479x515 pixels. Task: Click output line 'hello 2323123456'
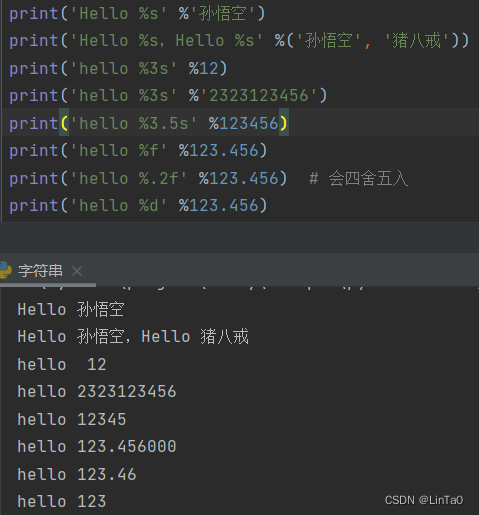click(x=97, y=391)
